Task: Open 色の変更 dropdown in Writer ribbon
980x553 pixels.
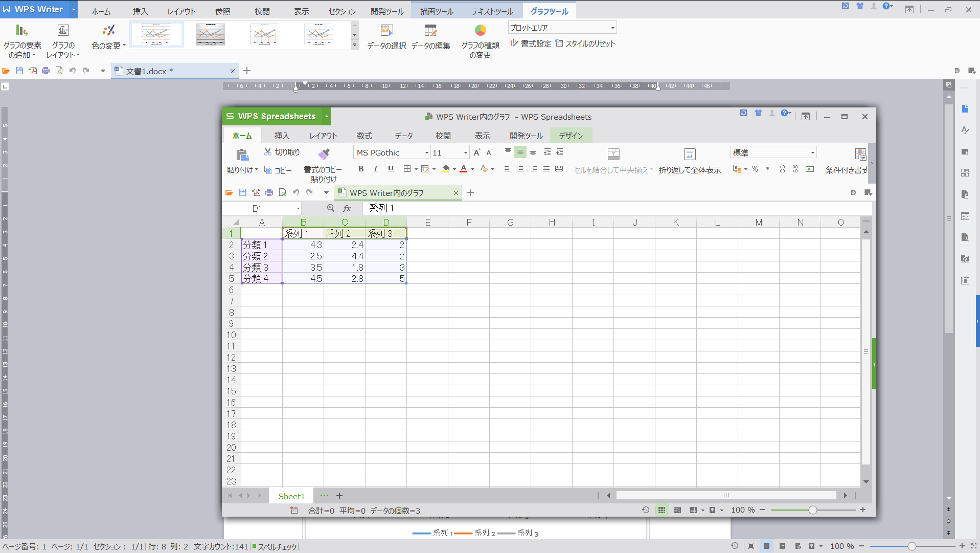Action: coord(108,37)
